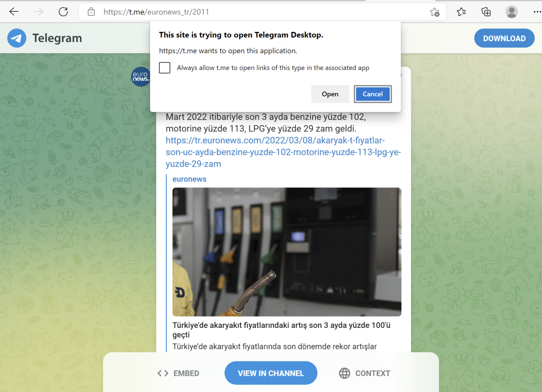Open the user profile avatar

pyautogui.click(x=511, y=12)
